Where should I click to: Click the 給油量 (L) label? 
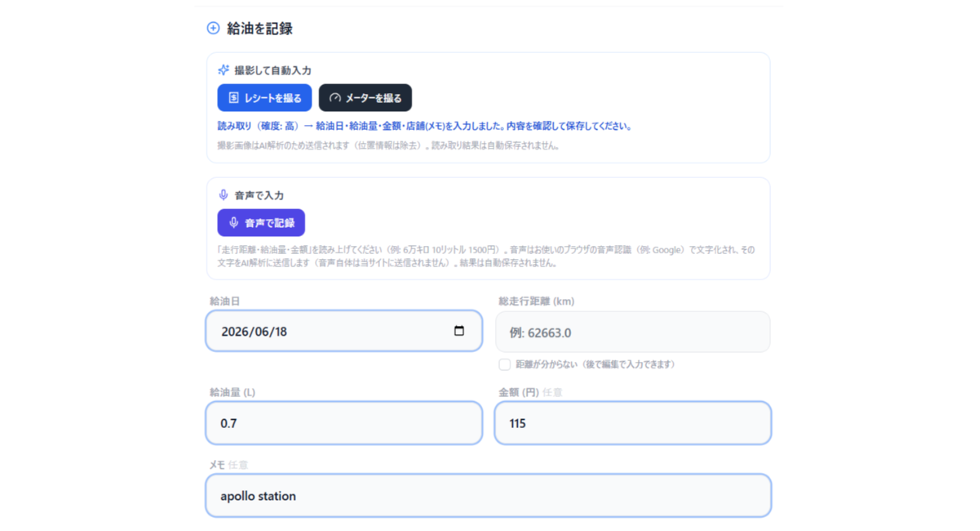pyautogui.click(x=232, y=392)
